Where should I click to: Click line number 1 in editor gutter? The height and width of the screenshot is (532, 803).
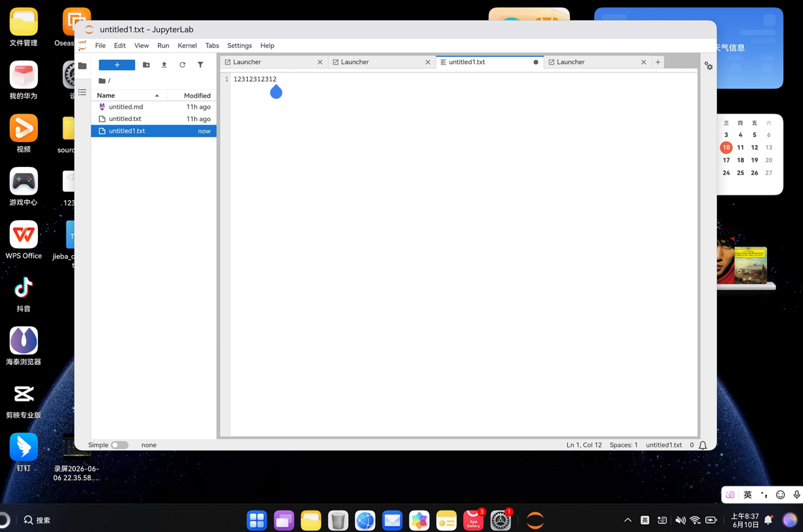click(226, 79)
